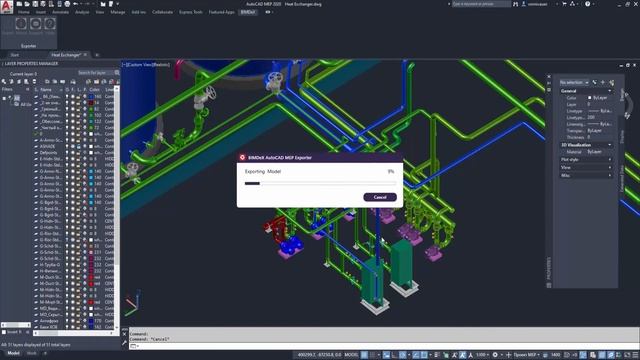Click the layer list vertical scrollbar
Screen dimensions: 640x360
pyautogui.click(x=117, y=207)
